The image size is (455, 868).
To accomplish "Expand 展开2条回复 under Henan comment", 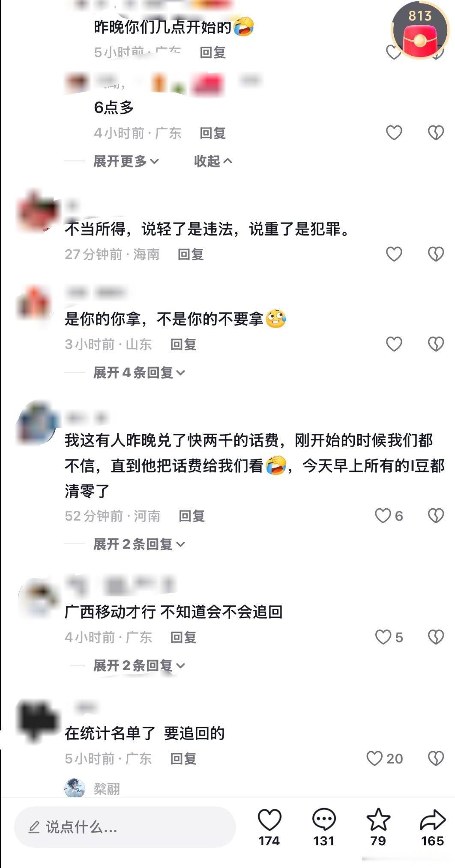I will pyautogui.click(x=139, y=544).
